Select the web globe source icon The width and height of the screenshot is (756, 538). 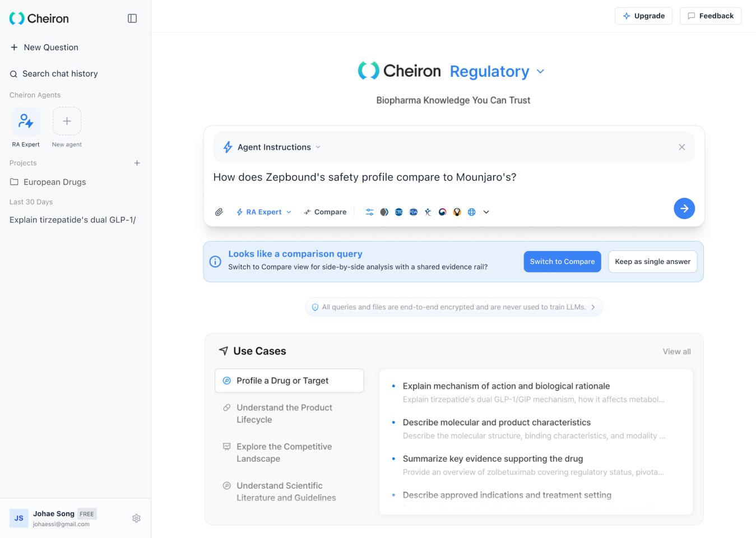pos(472,212)
